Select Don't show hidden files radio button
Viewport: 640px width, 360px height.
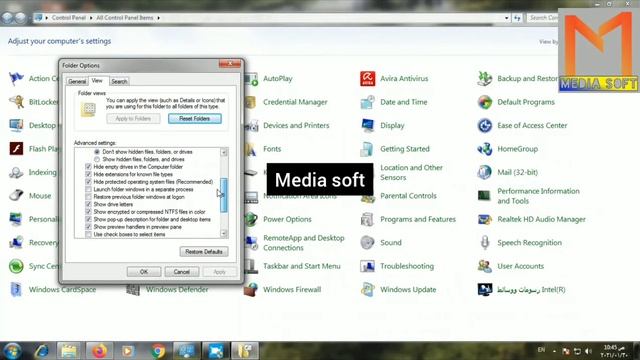(x=97, y=152)
